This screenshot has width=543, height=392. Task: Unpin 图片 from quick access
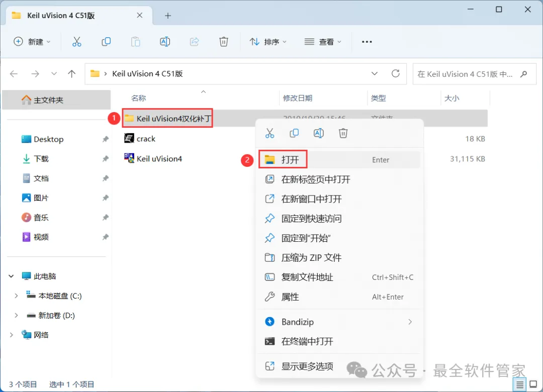click(x=105, y=198)
